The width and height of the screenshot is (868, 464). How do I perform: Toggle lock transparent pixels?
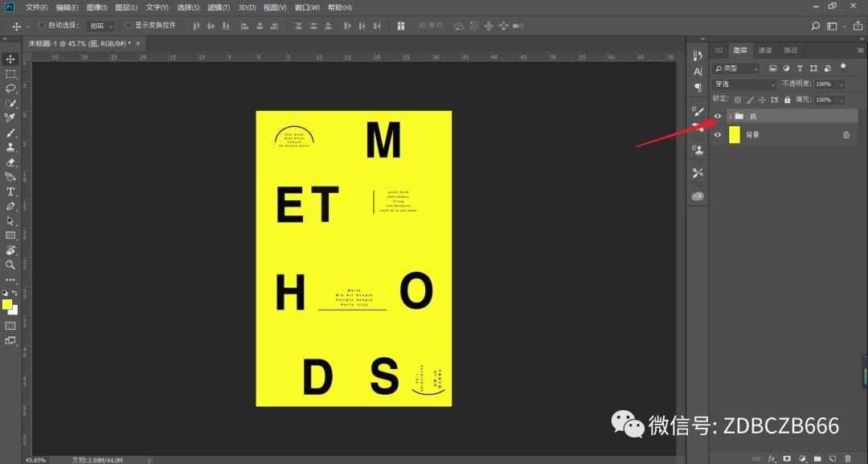(x=738, y=100)
